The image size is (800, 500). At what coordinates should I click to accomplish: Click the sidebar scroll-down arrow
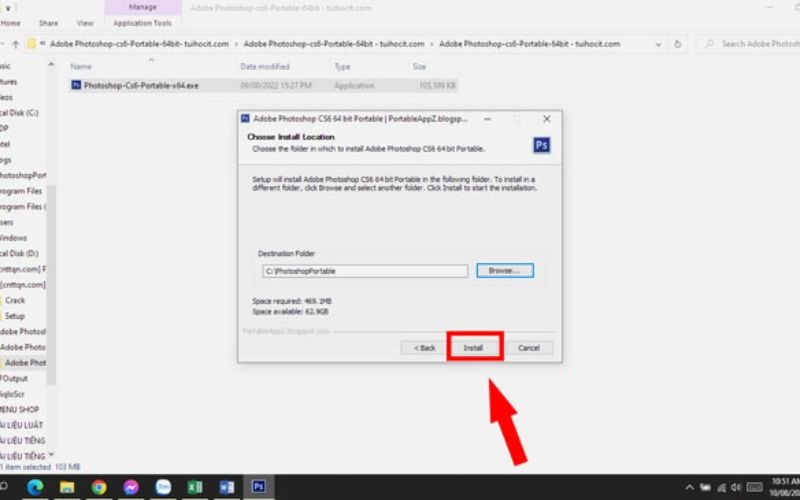[x=51, y=455]
